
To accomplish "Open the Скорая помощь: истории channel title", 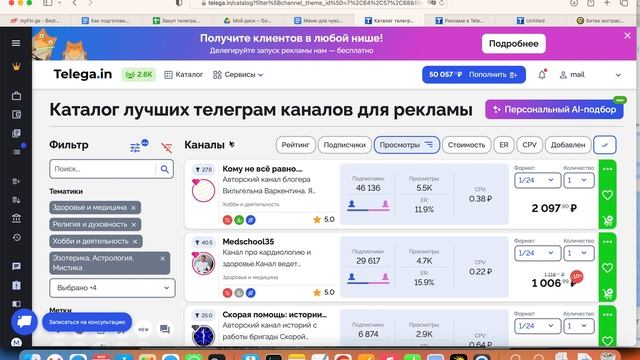I will coord(275,315).
